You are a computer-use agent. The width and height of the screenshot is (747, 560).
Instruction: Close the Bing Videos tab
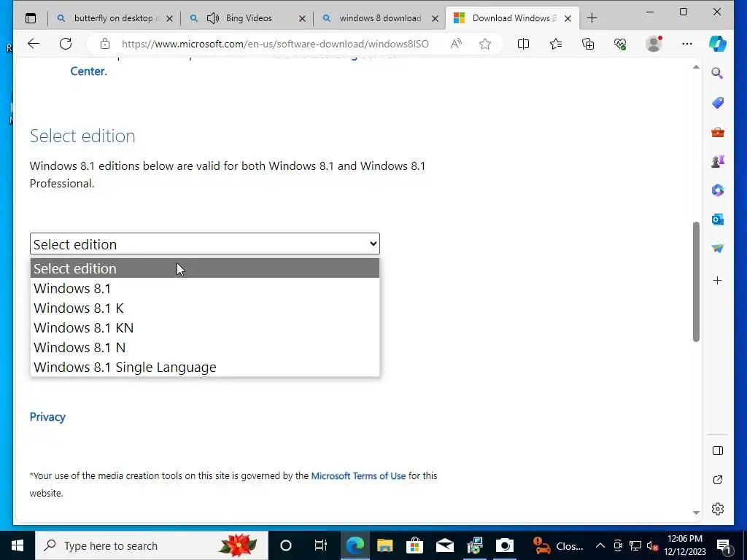pos(302,18)
